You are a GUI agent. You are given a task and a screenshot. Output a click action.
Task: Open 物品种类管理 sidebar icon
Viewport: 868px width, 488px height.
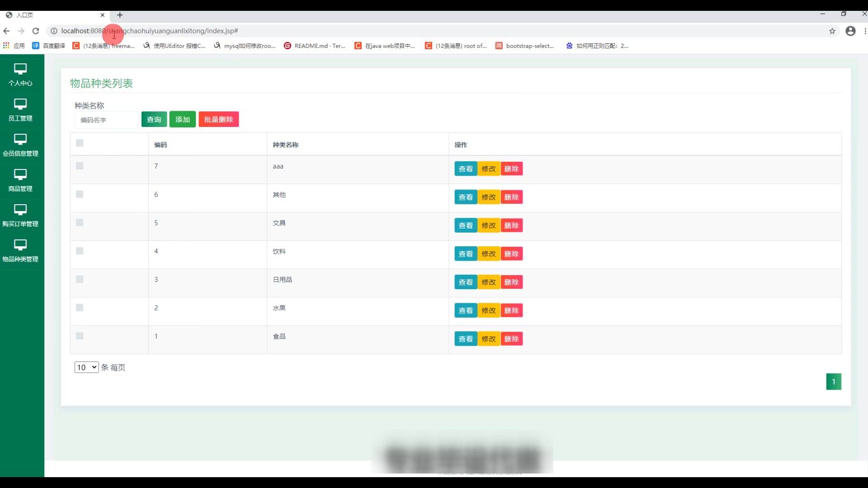point(20,245)
